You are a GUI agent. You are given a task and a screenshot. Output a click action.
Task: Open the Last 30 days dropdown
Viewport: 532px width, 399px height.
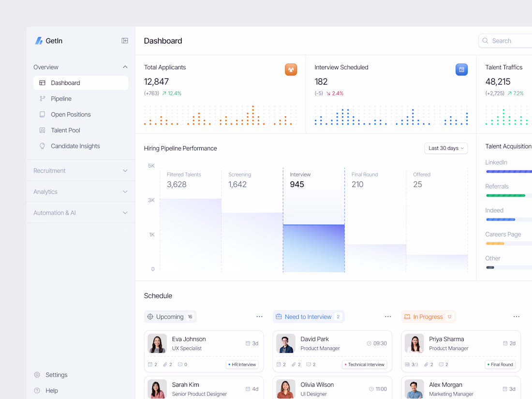coord(446,148)
